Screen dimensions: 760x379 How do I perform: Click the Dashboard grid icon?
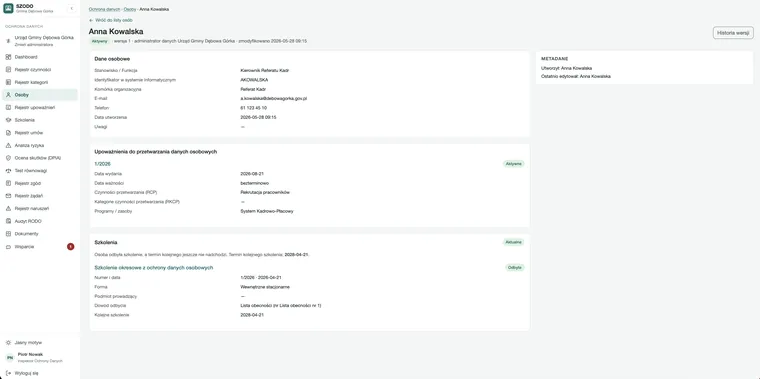8,57
